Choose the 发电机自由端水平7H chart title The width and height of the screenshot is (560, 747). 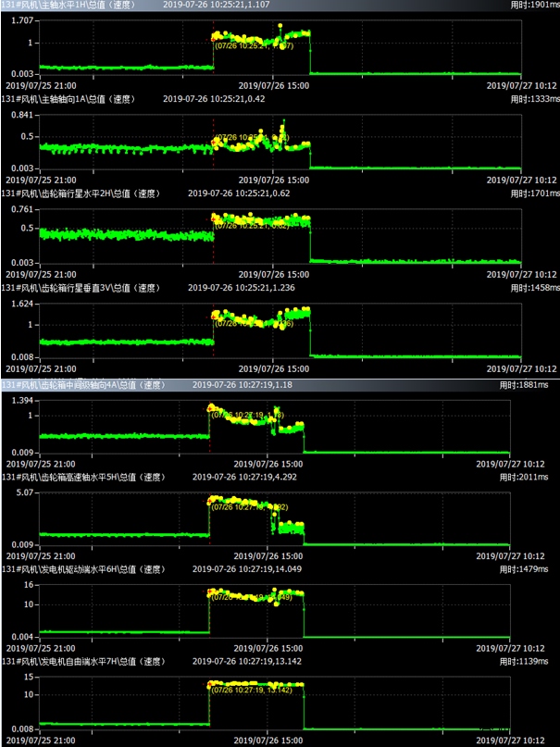83,662
